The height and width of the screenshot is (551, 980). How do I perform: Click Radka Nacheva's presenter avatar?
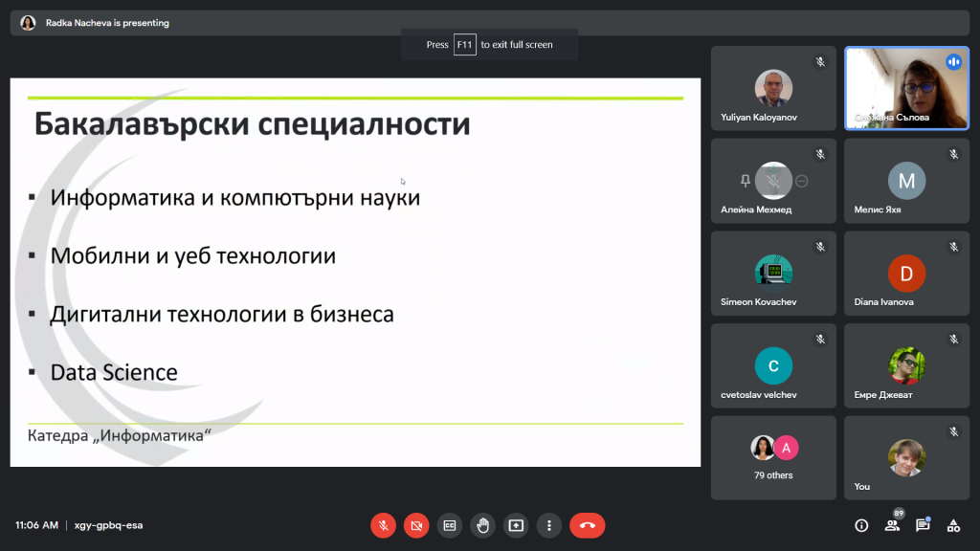pos(28,23)
